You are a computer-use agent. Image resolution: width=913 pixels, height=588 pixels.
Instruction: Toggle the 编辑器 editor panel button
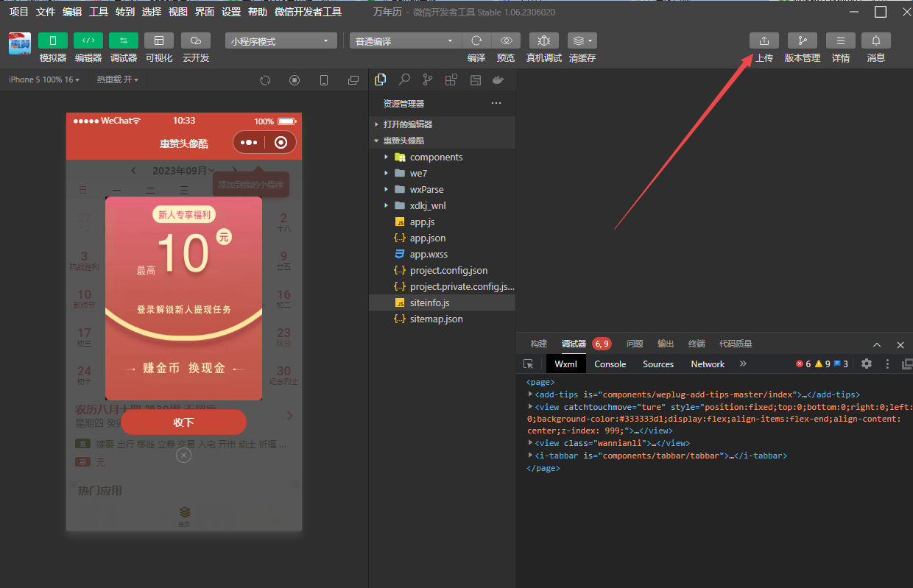point(88,40)
